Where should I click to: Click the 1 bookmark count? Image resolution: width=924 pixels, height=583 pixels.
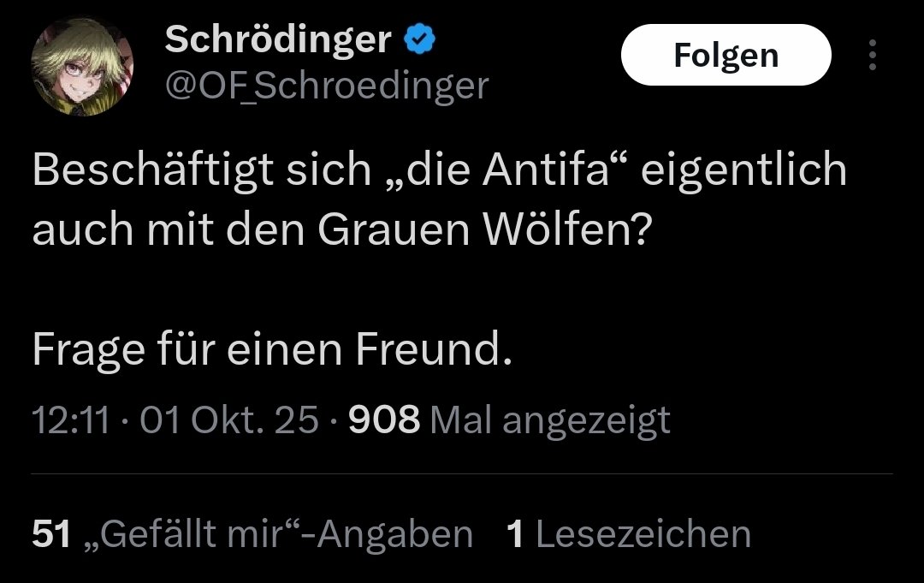(x=515, y=534)
